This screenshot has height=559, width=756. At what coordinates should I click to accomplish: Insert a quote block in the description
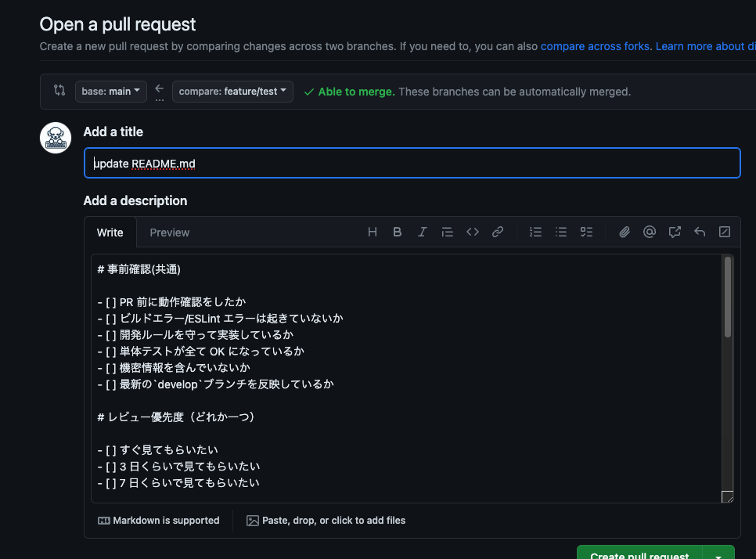coord(447,232)
